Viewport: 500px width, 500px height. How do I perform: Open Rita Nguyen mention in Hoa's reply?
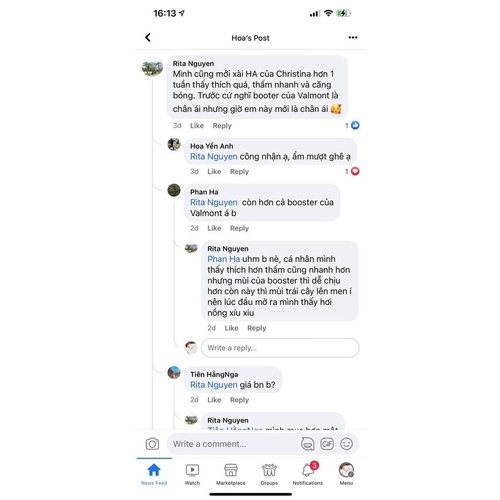point(214,156)
